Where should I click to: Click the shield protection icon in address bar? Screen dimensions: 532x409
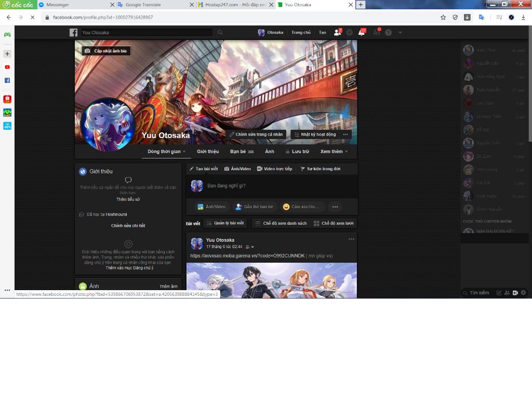point(455,17)
